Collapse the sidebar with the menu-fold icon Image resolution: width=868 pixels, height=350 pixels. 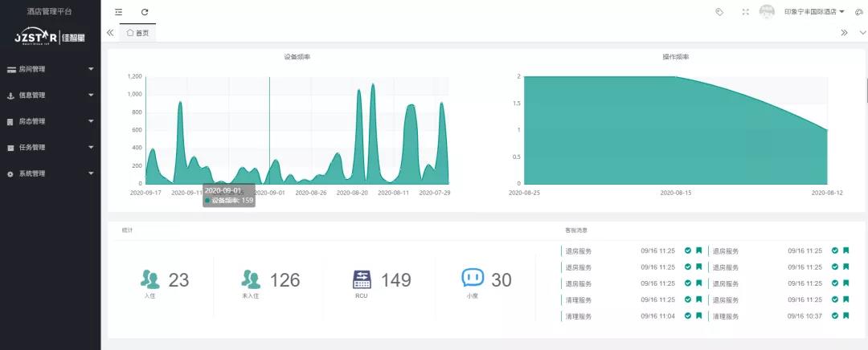tap(119, 12)
